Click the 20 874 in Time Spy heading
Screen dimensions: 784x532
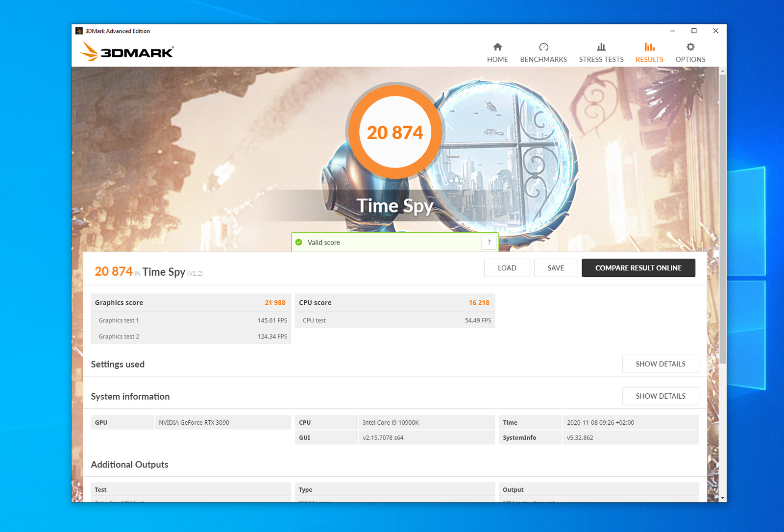148,271
